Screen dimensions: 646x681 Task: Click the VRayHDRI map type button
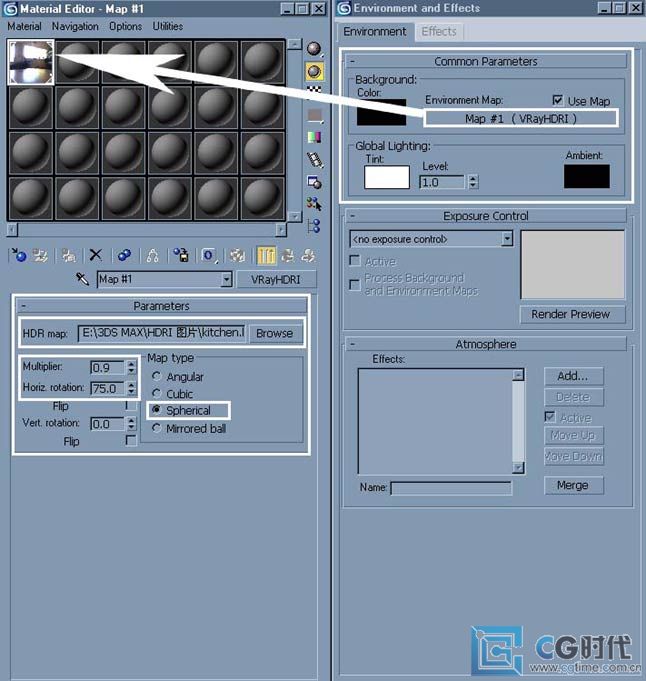[276, 279]
